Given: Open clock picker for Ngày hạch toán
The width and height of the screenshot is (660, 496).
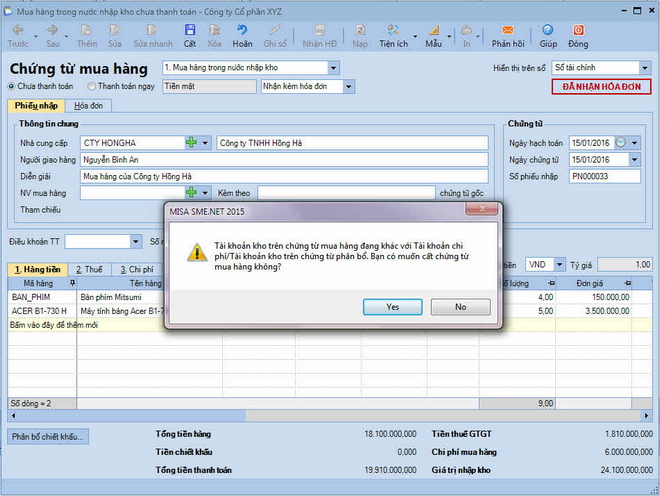Looking at the screenshot, I should 621,143.
